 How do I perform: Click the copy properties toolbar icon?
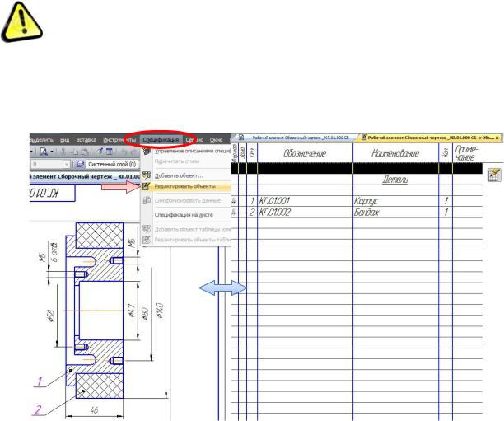pyautogui.click(x=100, y=152)
